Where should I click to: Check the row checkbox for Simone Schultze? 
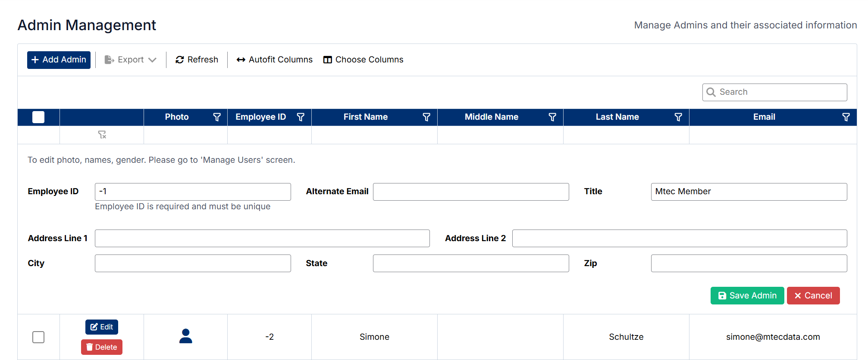pos(38,337)
